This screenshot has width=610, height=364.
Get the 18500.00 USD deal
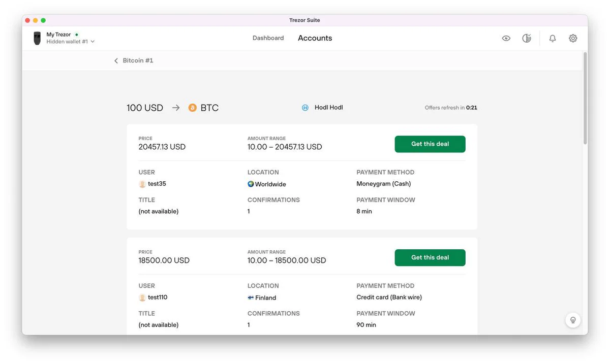430,257
